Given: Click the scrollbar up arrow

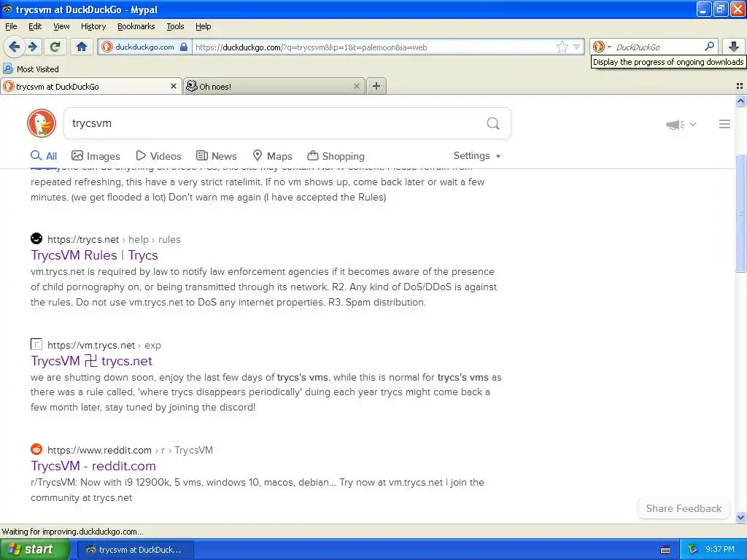Looking at the screenshot, I should (740, 101).
